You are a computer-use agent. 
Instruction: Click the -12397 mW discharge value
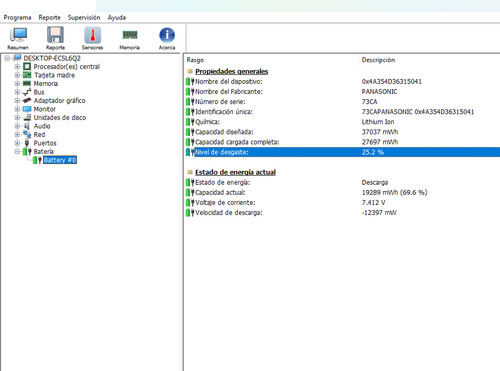[x=379, y=213]
